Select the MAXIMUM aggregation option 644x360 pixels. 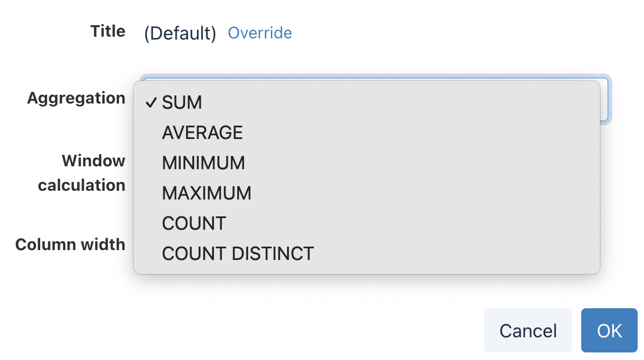[206, 194]
